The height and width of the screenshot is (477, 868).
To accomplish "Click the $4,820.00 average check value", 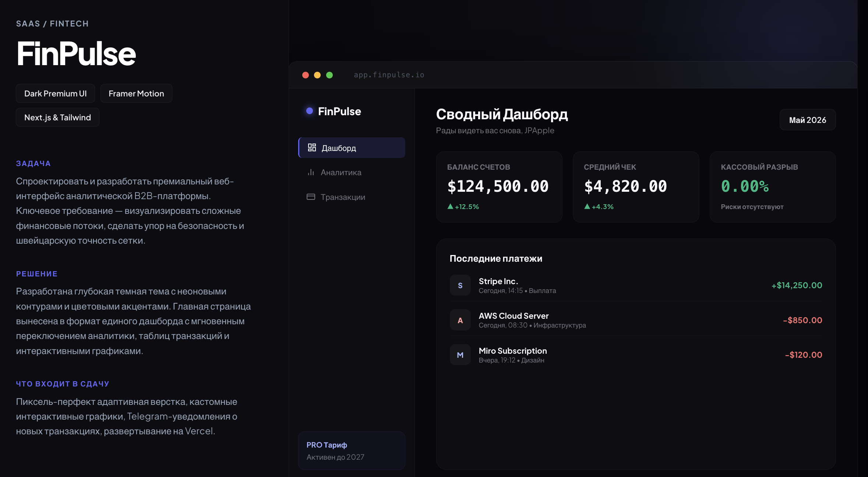I will 625,186.
